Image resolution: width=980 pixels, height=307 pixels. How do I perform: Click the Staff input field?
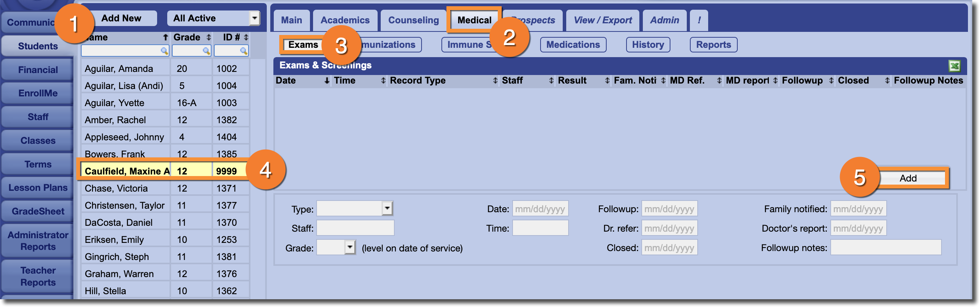(355, 228)
